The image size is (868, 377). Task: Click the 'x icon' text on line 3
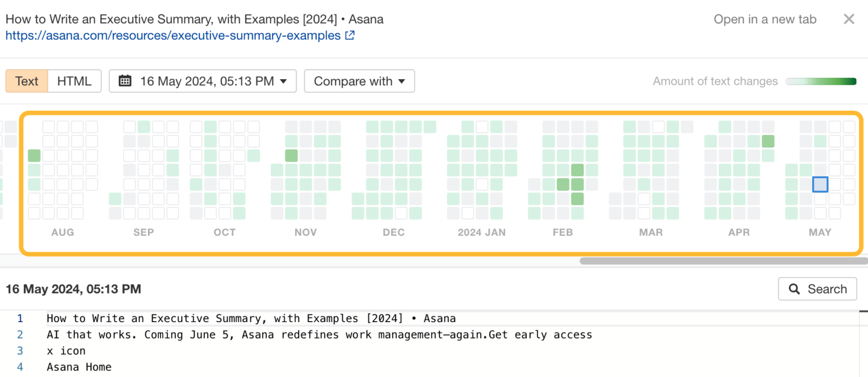(66, 350)
